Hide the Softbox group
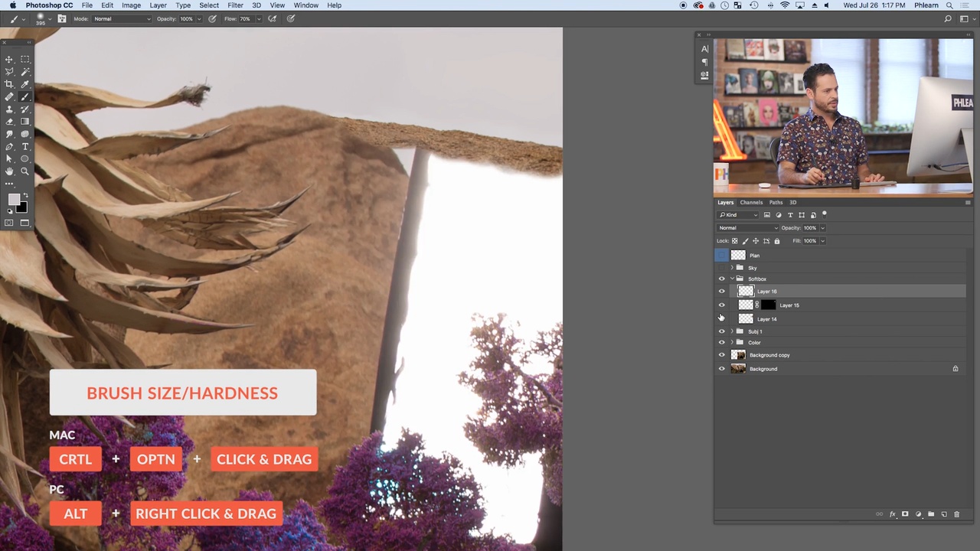The height and width of the screenshot is (551, 980). pyautogui.click(x=721, y=279)
